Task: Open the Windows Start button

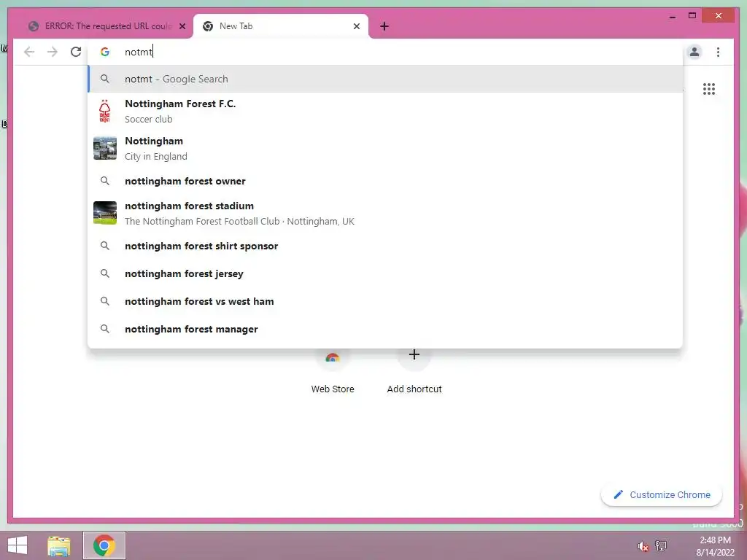Action: [18, 545]
